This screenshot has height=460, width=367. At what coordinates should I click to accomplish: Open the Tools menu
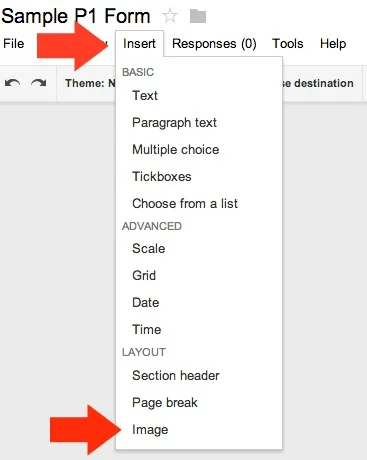pos(288,44)
